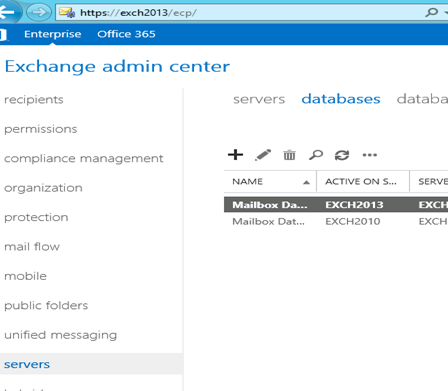Open permissions in left navigation

[41, 129]
